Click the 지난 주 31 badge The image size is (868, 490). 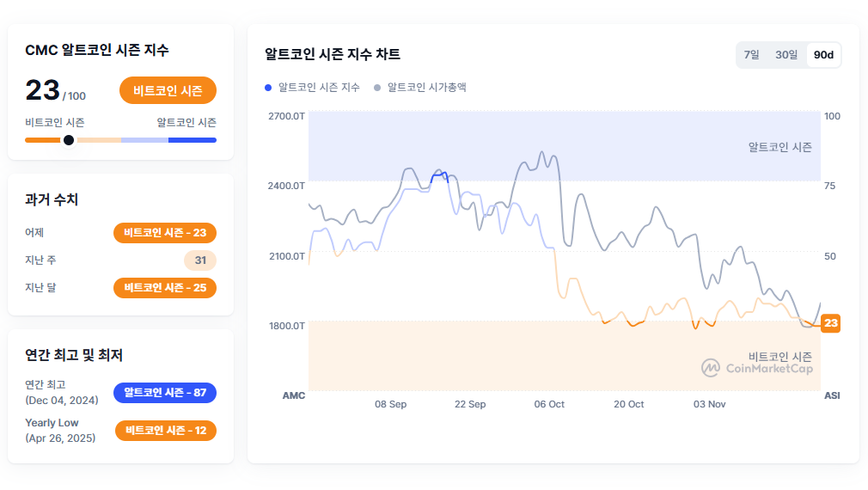(x=199, y=260)
